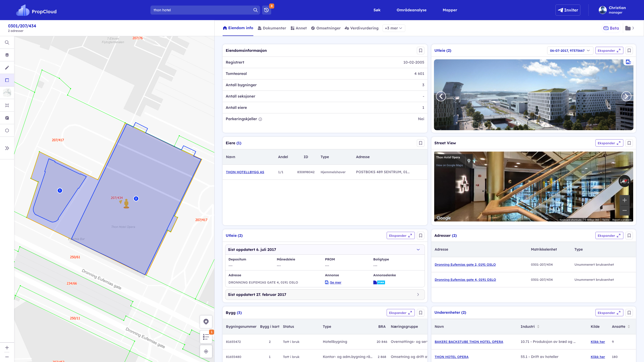The image size is (644, 362).
Task: Switch to the Eiendom info tab
Action: coord(238,28)
